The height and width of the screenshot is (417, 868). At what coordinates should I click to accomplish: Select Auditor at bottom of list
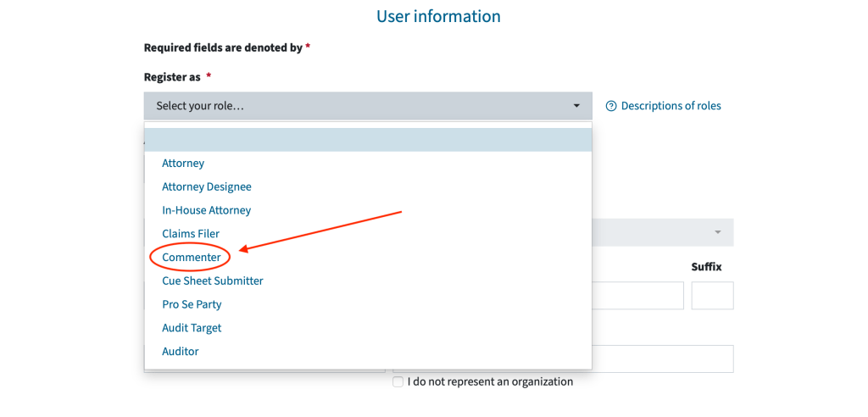pos(181,352)
